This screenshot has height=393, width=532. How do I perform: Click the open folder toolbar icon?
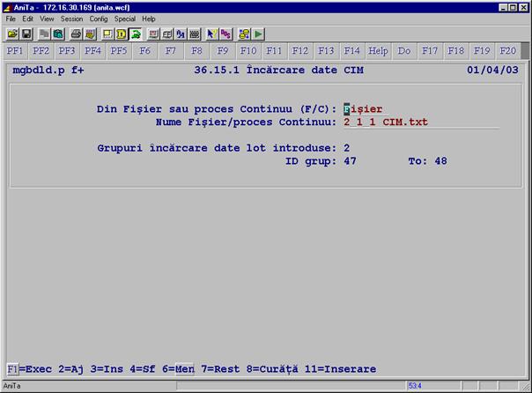[x=12, y=33]
